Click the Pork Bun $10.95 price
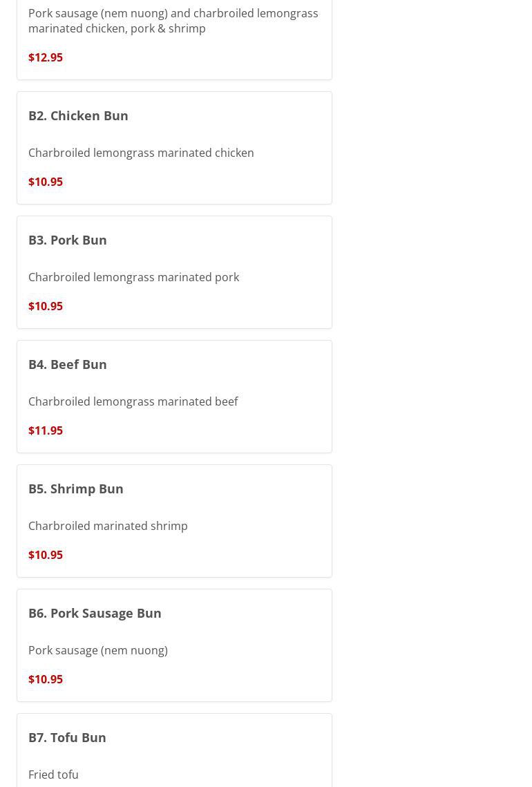 coord(46,306)
